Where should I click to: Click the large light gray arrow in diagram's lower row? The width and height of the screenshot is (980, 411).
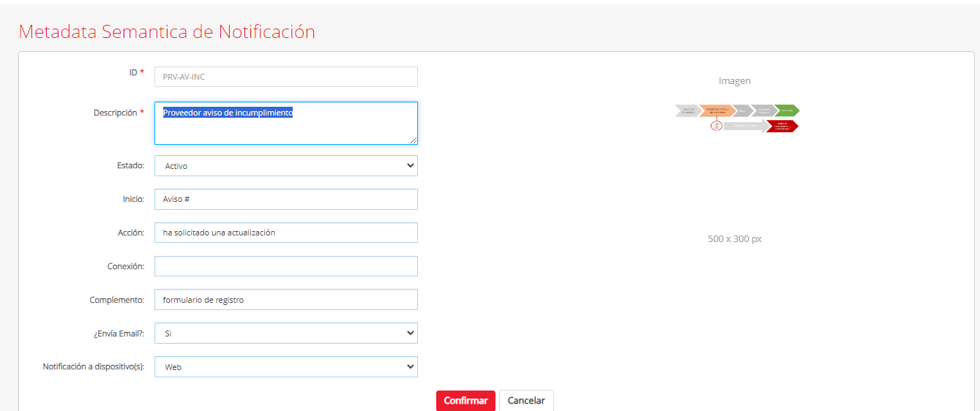click(745, 126)
